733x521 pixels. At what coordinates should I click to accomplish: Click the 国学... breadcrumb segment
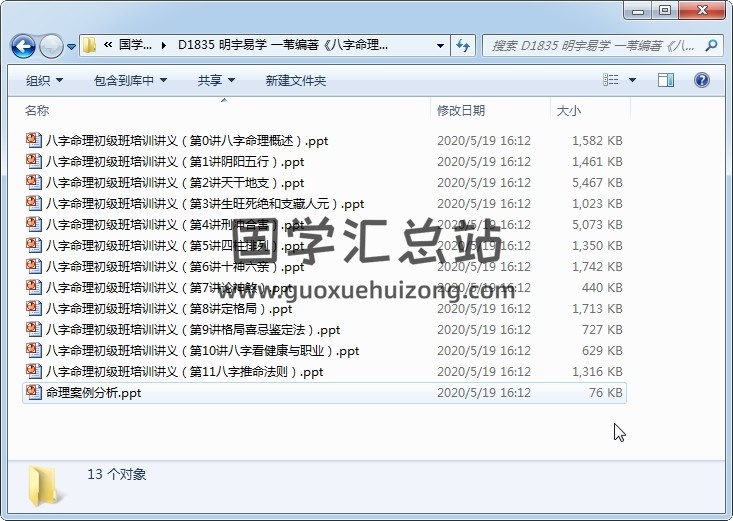click(135, 45)
